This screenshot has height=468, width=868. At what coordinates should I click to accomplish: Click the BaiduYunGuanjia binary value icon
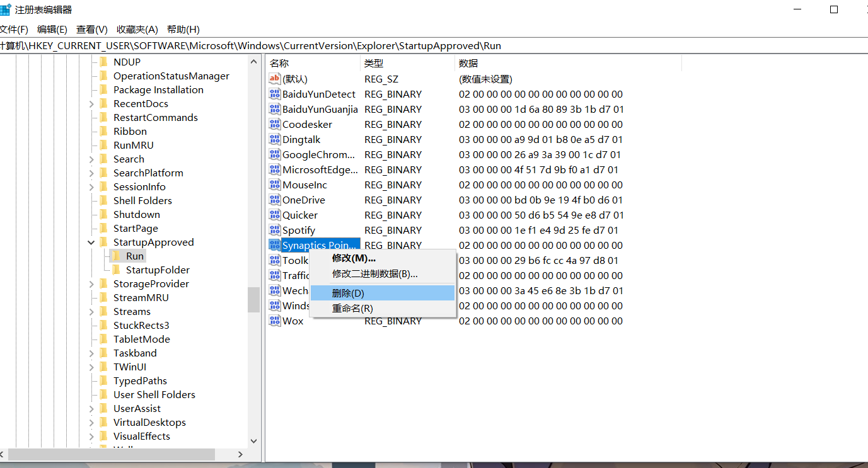274,110
